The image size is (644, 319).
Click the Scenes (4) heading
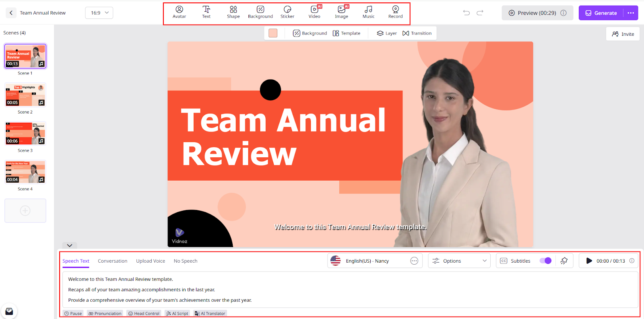[x=14, y=33]
